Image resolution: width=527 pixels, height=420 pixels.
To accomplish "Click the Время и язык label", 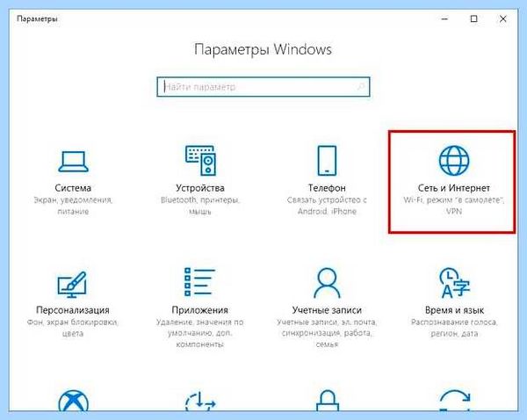I will [x=454, y=309].
